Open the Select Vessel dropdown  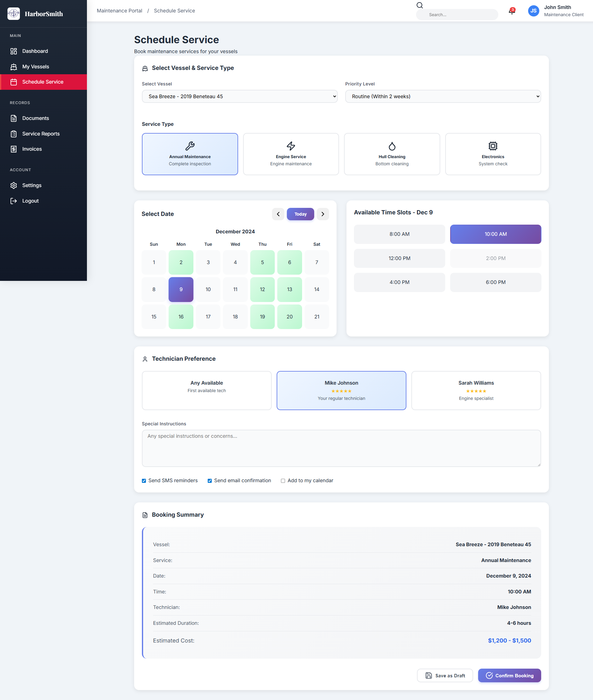[x=239, y=97]
